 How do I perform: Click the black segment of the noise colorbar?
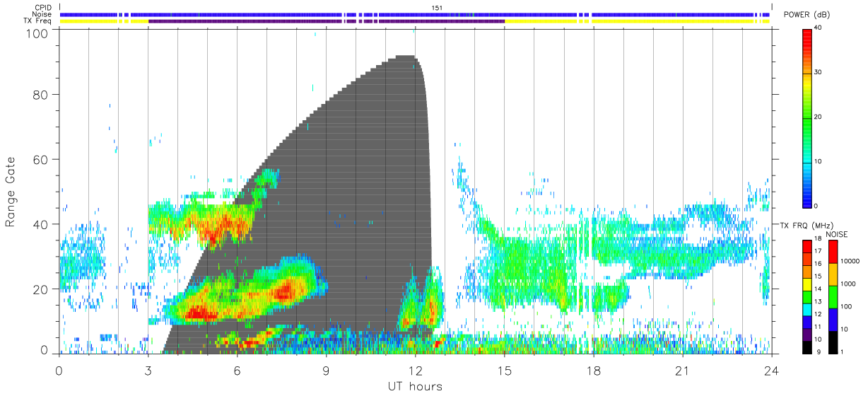click(833, 342)
